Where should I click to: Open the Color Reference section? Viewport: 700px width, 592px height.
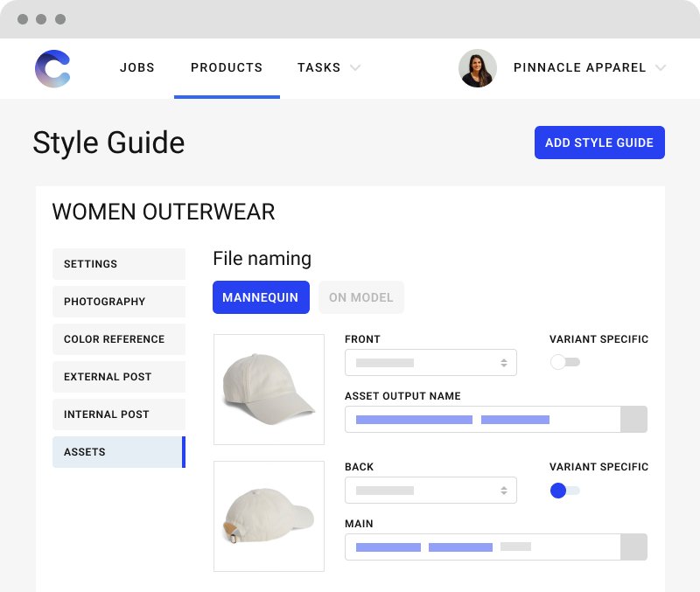pos(119,339)
